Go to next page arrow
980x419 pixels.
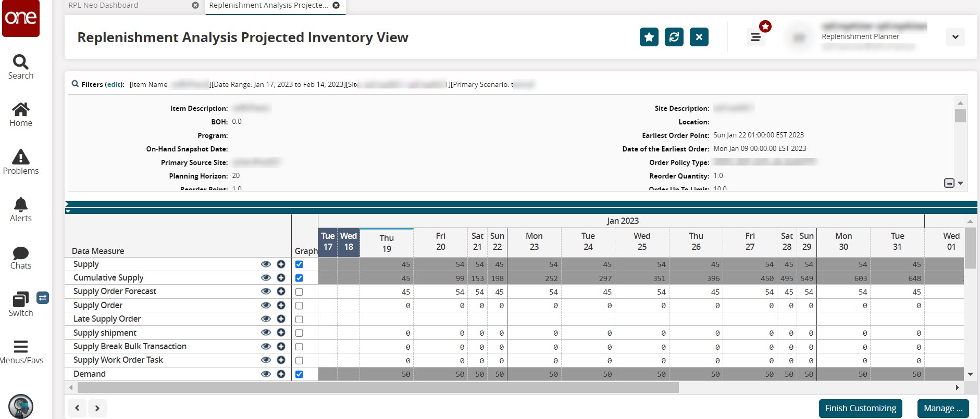[97, 408]
